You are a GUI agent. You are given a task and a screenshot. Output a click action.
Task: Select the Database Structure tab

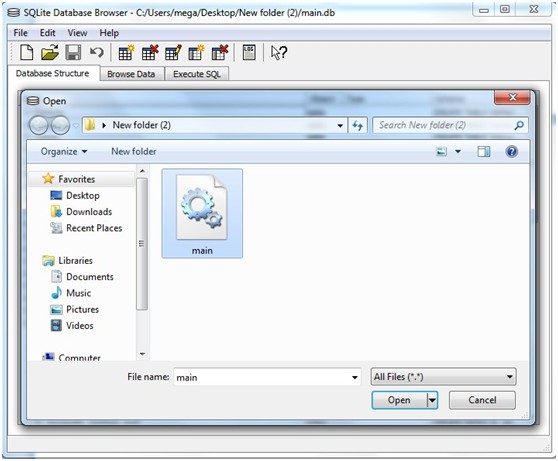click(53, 73)
